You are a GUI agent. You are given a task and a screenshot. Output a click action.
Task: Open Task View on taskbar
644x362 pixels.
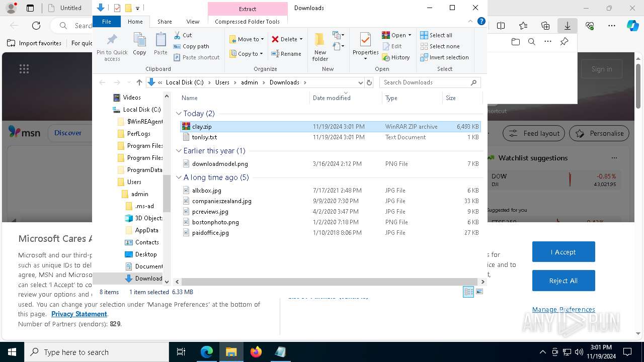(x=181, y=352)
